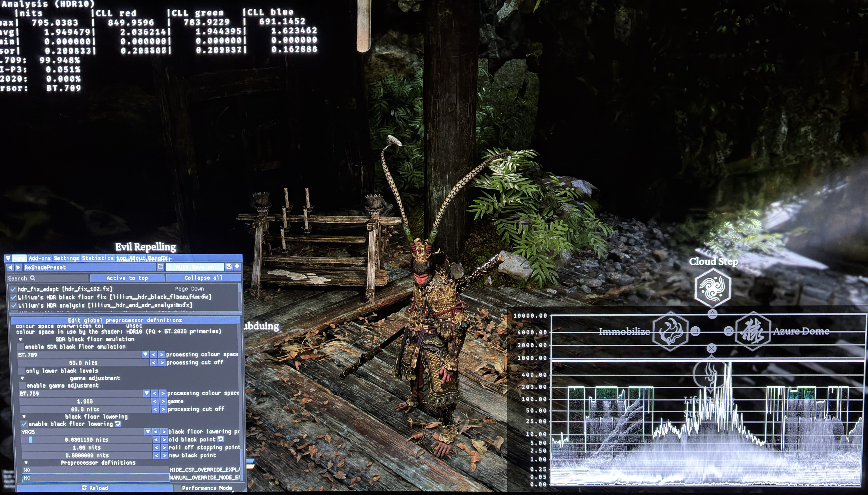This screenshot has height=495, width=868.
Task: Toggle the hdr_fix_adapt effect checkbox
Action: click(x=13, y=289)
